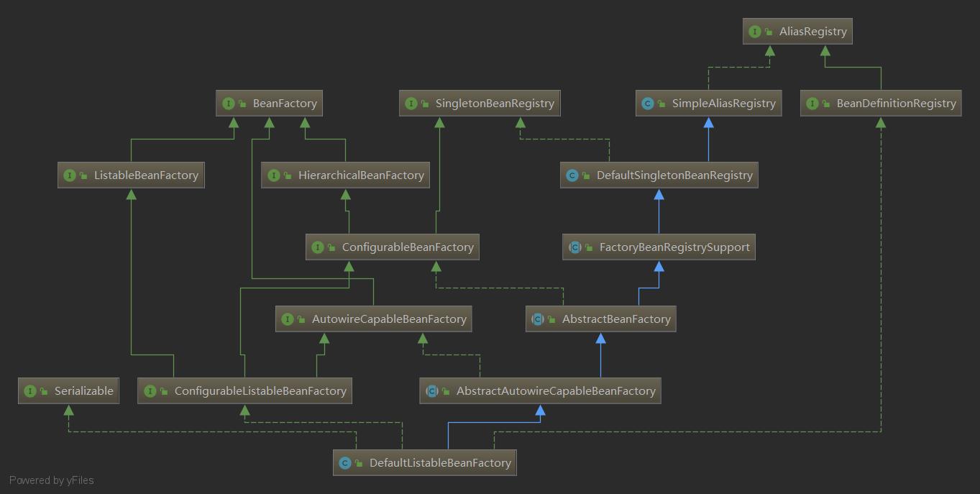Image resolution: width=980 pixels, height=494 pixels.
Task: Select the ConfigurableBeanFactory label text
Action: pyautogui.click(x=408, y=247)
